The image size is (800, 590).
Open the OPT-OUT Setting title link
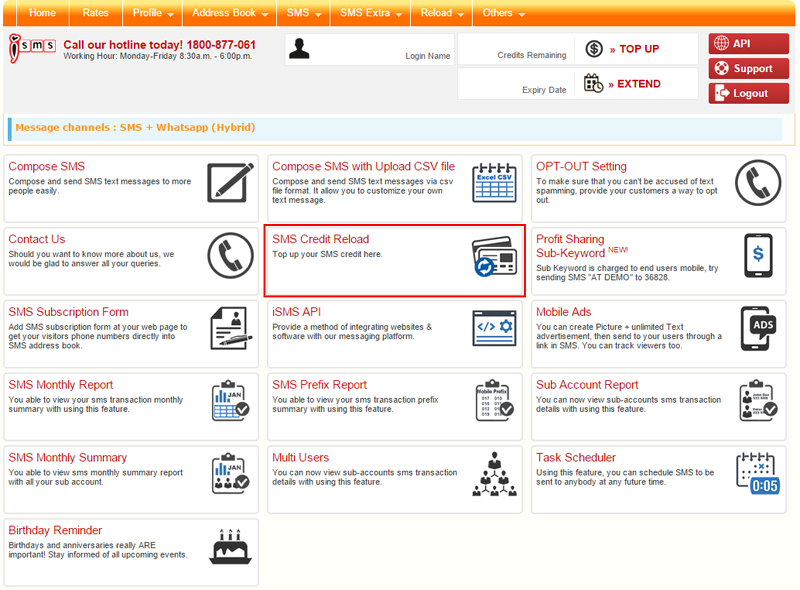click(x=581, y=166)
